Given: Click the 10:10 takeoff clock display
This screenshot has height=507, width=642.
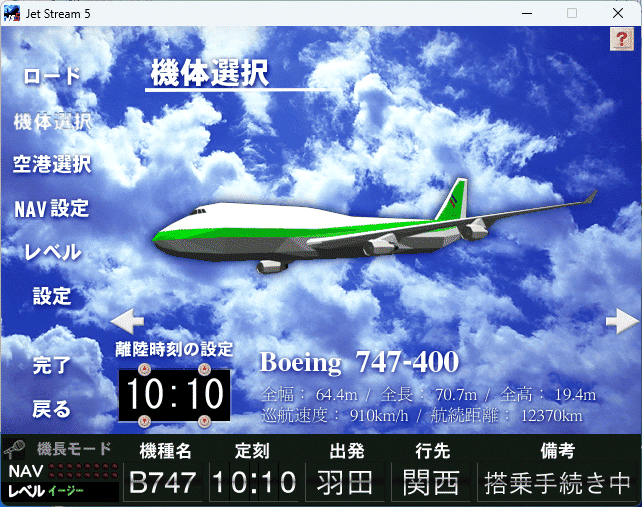Looking at the screenshot, I should [x=174, y=395].
